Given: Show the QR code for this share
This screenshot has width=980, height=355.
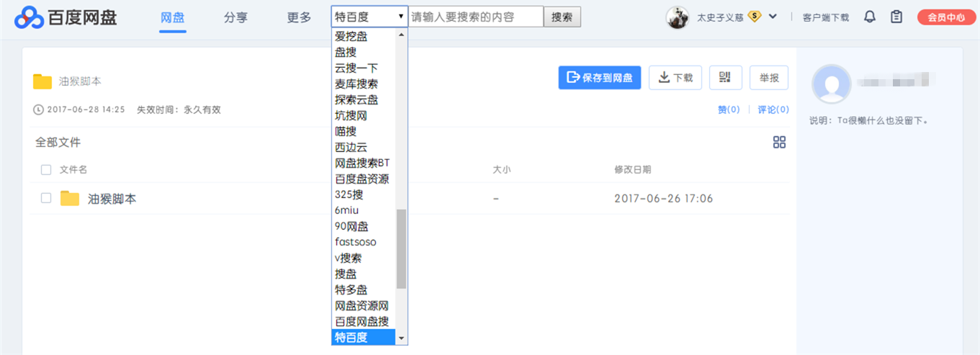Looking at the screenshot, I should point(725,78).
